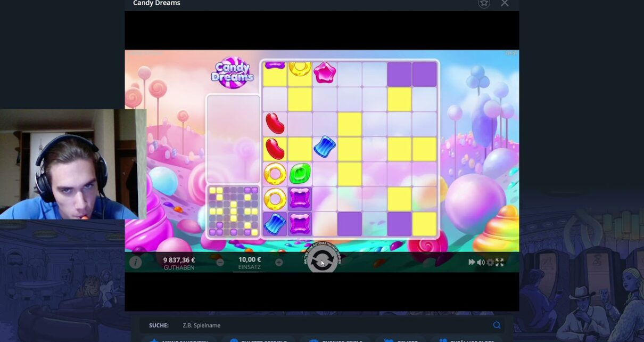This screenshot has width=644, height=342.
Task: Spin the reels with the round spin button
Action: (x=322, y=261)
